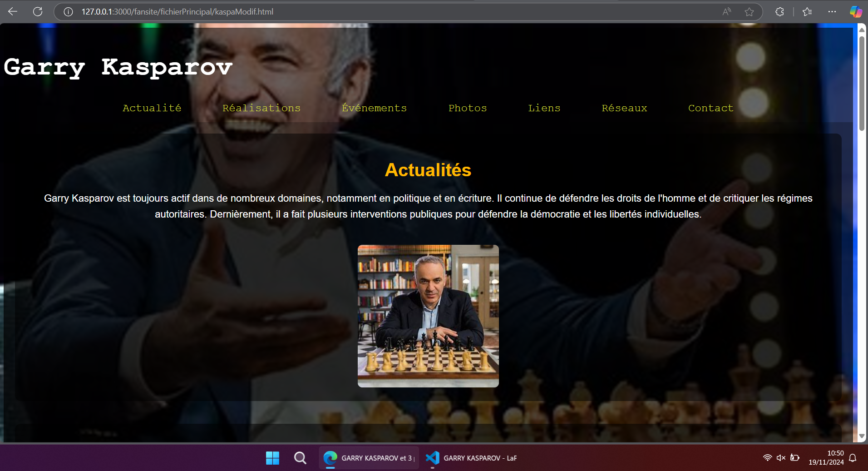Open the browser Extensions icon
This screenshot has height=471, width=868.
coord(779,12)
